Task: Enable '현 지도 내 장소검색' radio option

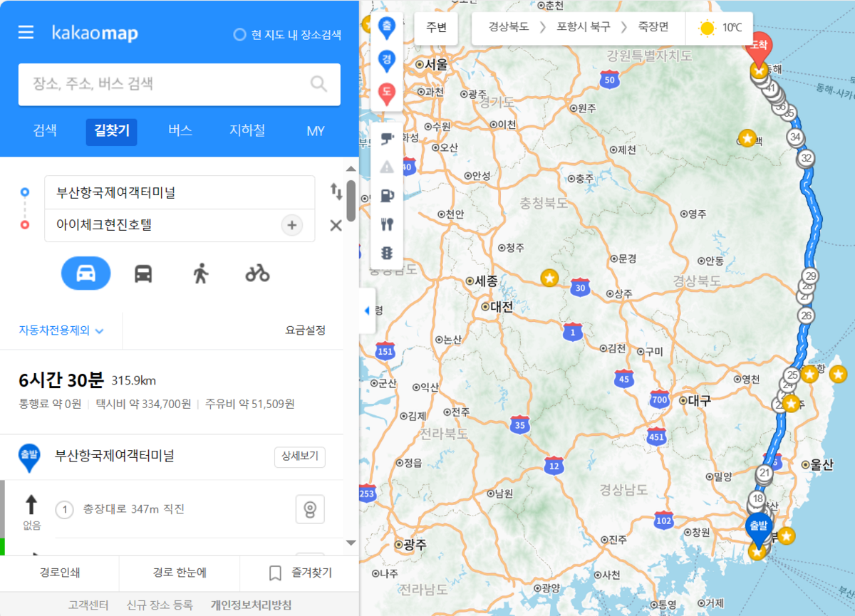Action: pos(240,35)
